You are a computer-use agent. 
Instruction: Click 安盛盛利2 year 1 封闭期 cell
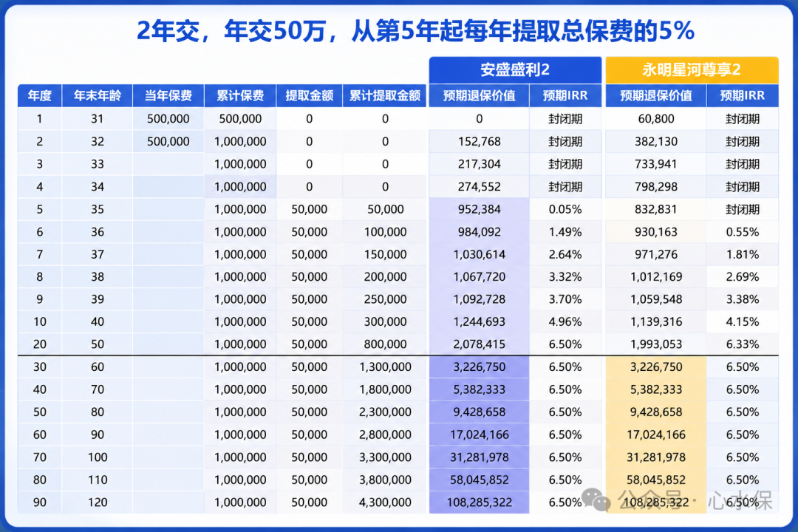click(565, 119)
